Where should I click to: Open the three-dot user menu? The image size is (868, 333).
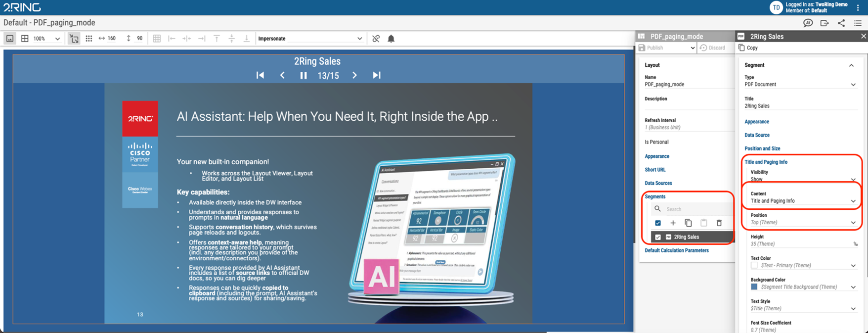point(858,7)
